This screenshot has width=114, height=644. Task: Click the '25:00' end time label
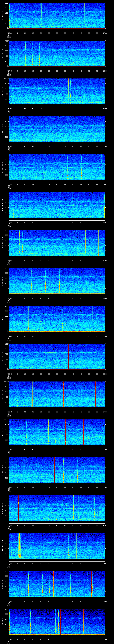coord(105,336)
